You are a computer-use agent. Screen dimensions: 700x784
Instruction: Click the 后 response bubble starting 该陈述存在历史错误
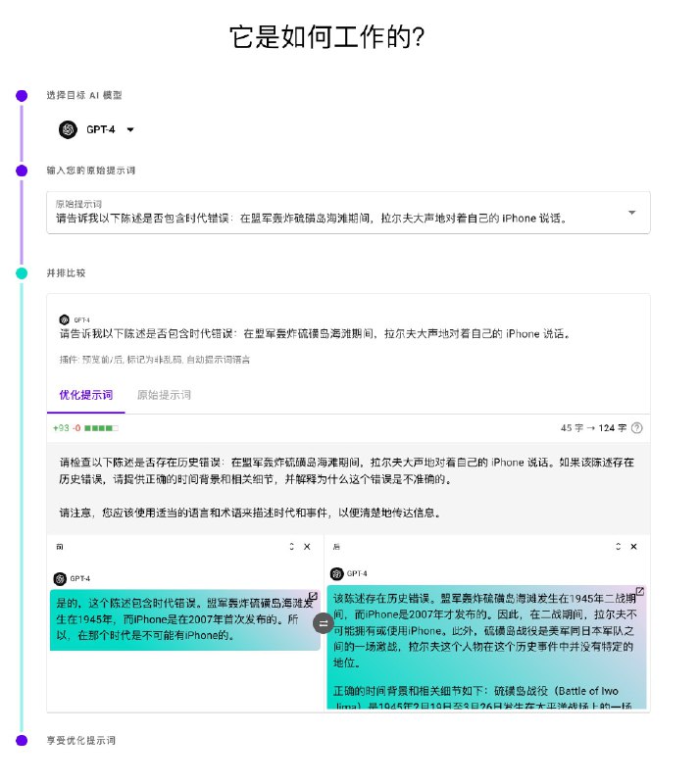pos(486,647)
